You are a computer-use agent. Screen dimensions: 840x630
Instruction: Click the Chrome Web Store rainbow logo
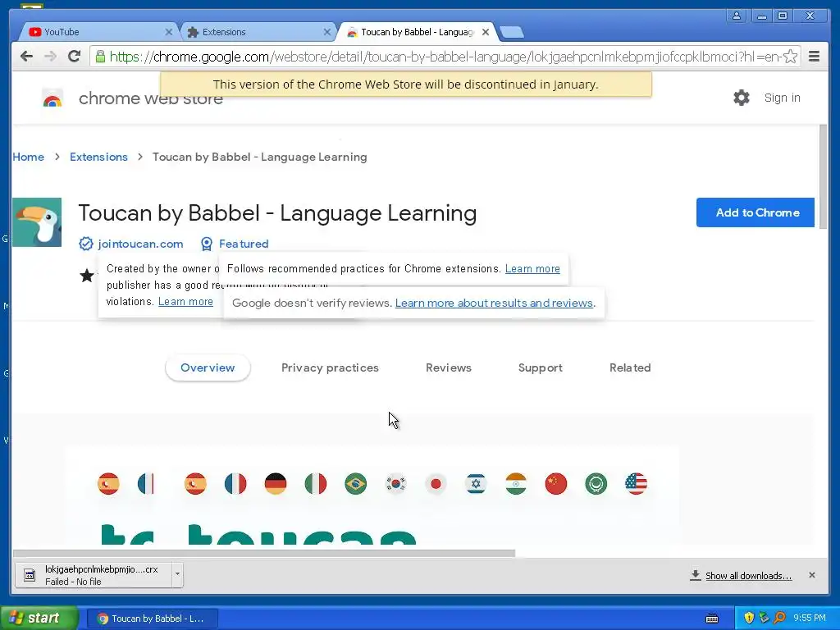click(x=52, y=99)
